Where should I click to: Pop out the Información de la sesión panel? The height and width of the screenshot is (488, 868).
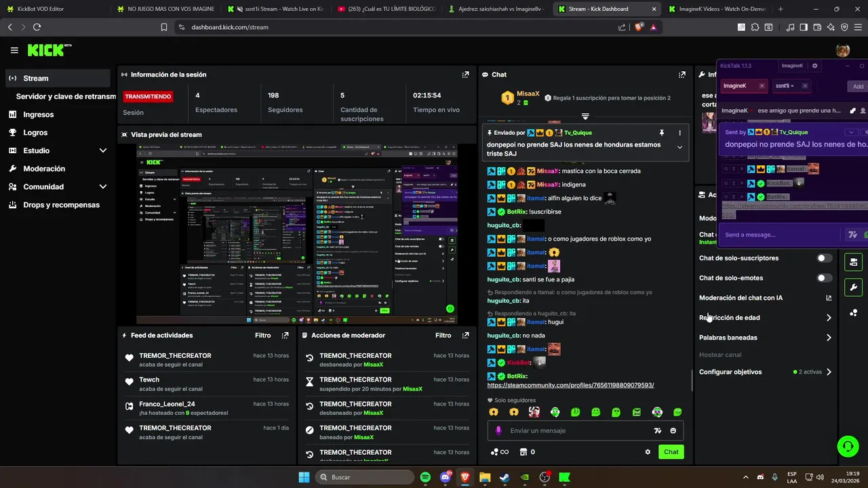(465, 75)
